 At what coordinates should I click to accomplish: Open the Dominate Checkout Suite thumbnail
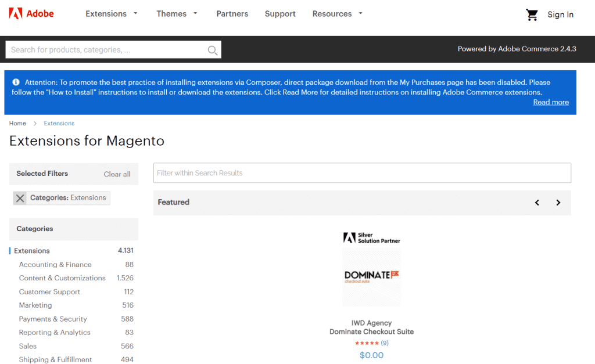pos(371,277)
